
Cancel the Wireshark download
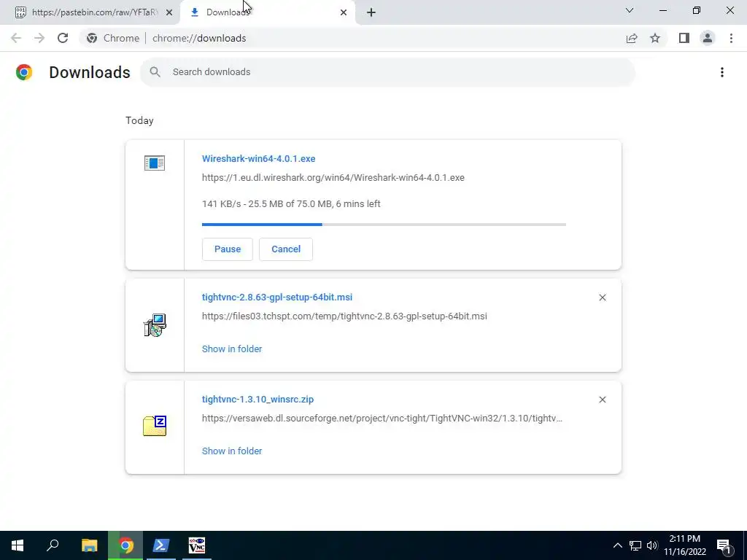point(286,249)
